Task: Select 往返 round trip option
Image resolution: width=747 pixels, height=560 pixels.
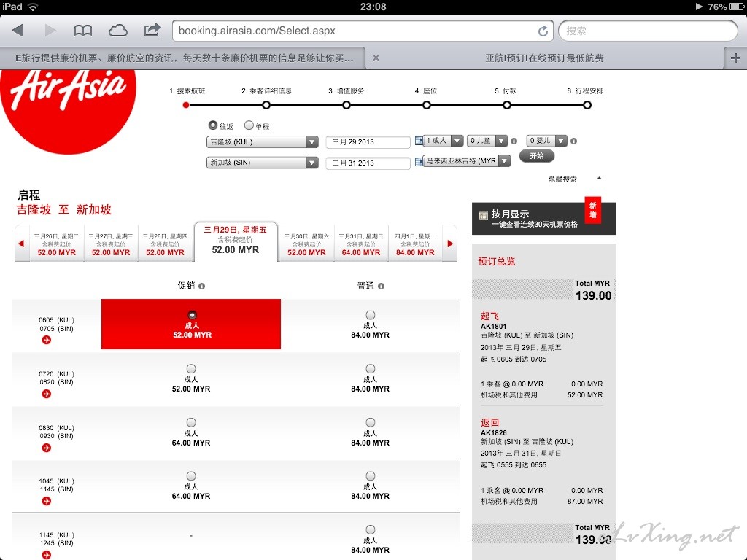Action: coord(213,125)
